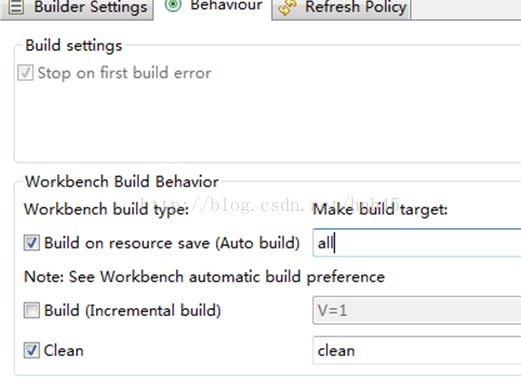Click the Workbench automatic build preference note
The height and width of the screenshot is (388, 521).
[x=204, y=277]
